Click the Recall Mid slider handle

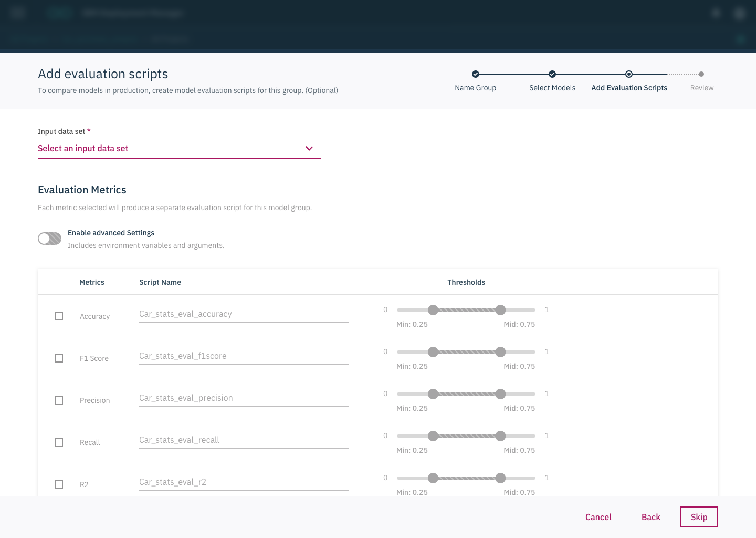tap(501, 436)
